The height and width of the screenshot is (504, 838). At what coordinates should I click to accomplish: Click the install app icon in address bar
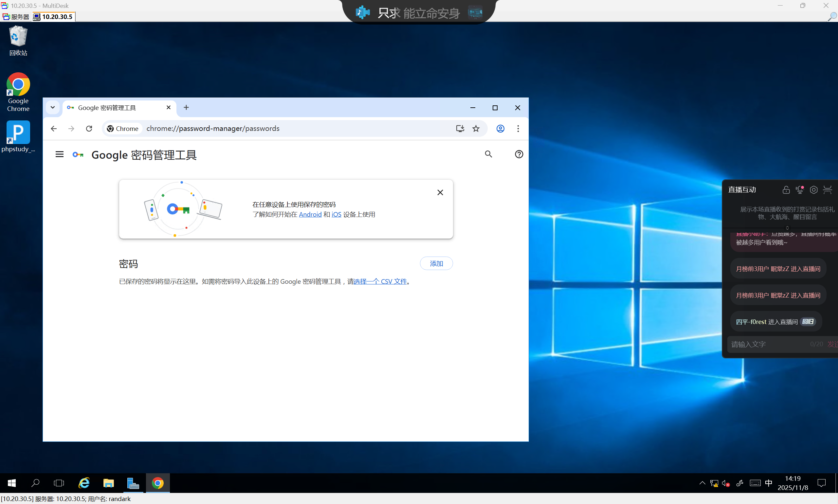point(460,129)
